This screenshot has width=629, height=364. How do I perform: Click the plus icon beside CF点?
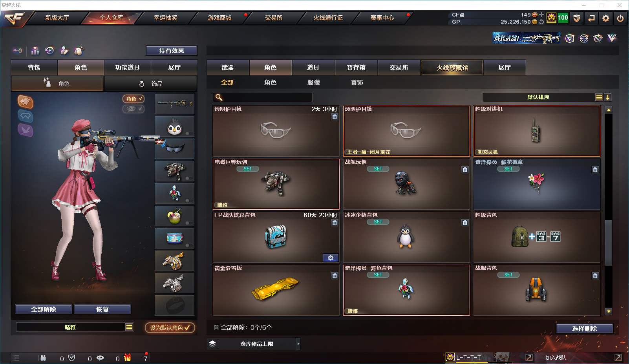[x=542, y=15]
